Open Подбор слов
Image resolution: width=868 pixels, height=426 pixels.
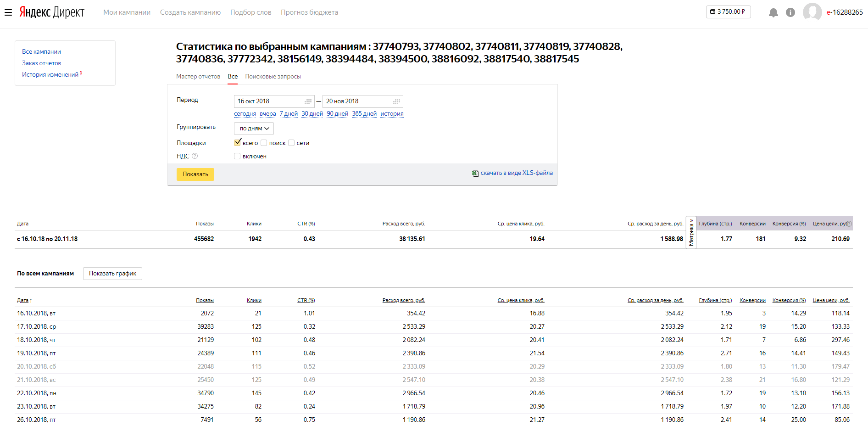251,12
